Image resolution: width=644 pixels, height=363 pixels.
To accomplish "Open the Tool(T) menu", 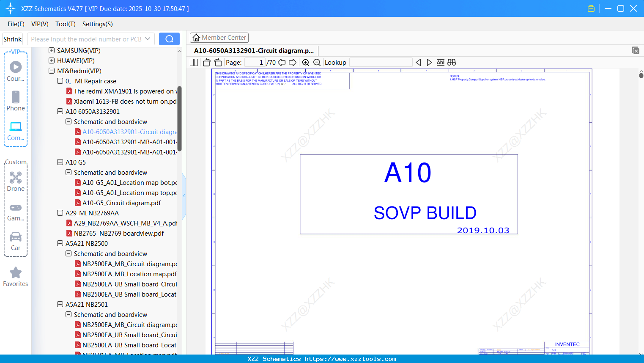I will pyautogui.click(x=66, y=24).
